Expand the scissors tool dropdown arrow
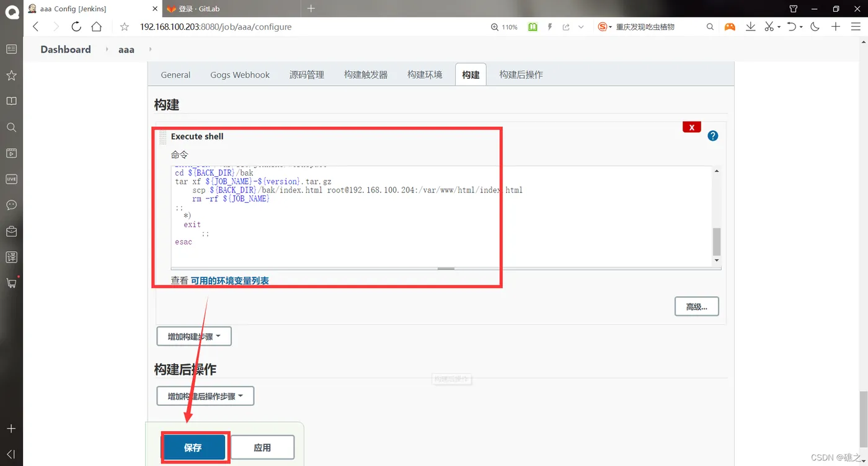The height and width of the screenshot is (466, 868). tap(779, 27)
